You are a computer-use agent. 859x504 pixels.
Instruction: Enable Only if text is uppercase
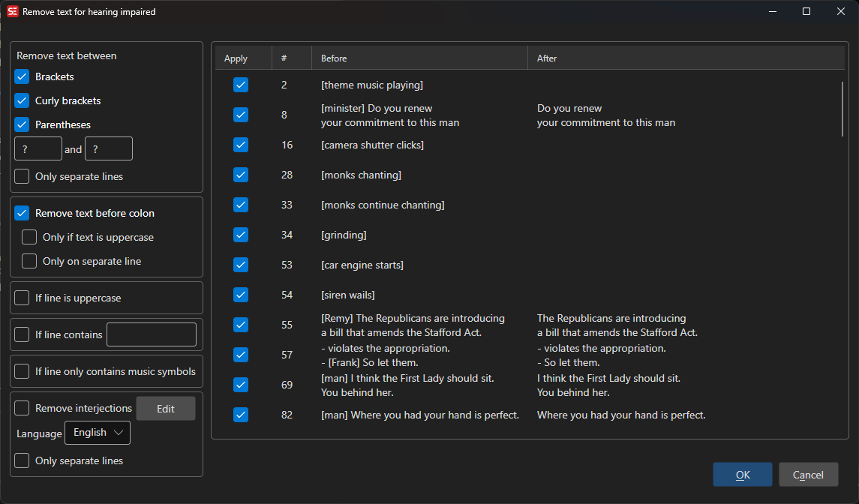coord(29,237)
